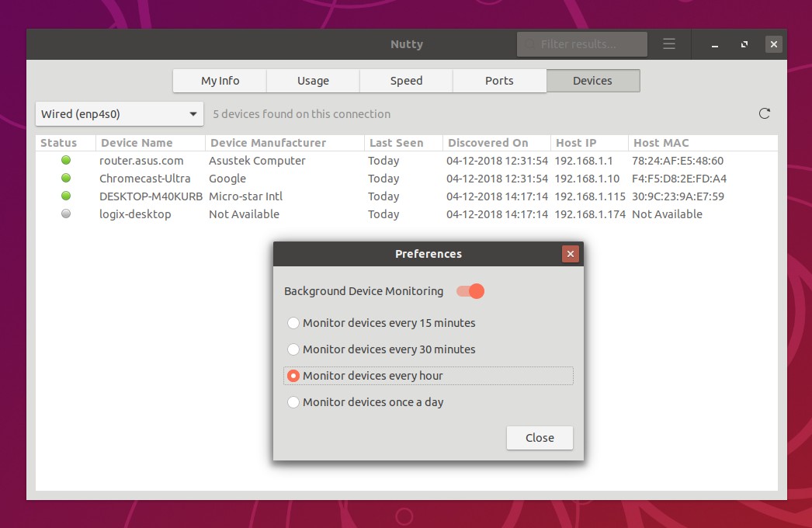Refresh the device list
The image size is (812, 528).
coord(764,113)
